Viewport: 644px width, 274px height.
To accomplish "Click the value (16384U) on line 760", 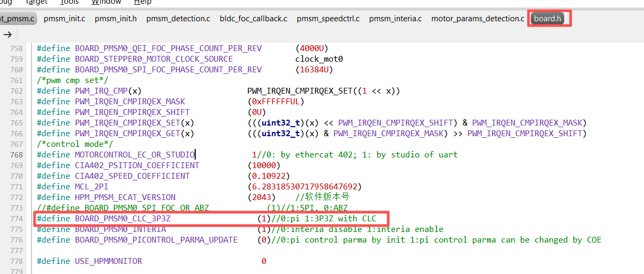I will pos(314,70).
